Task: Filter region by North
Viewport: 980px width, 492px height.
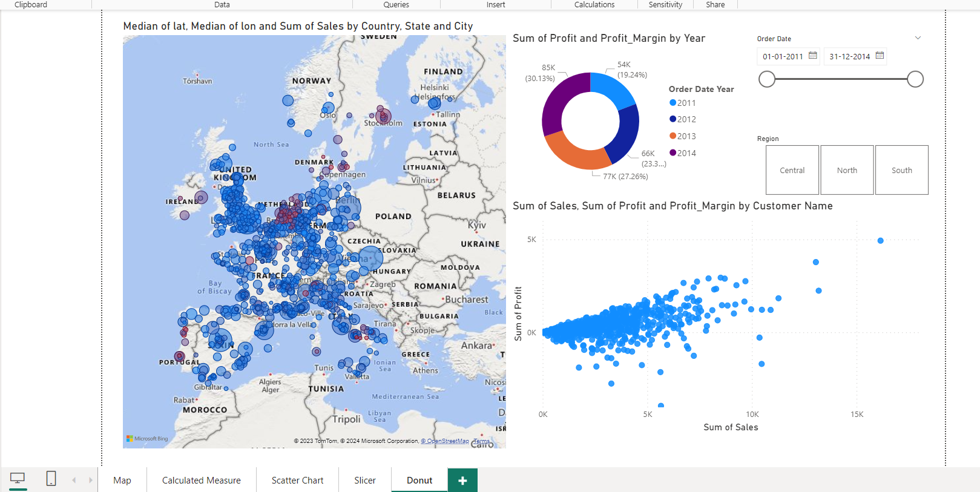Action: pyautogui.click(x=847, y=170)
